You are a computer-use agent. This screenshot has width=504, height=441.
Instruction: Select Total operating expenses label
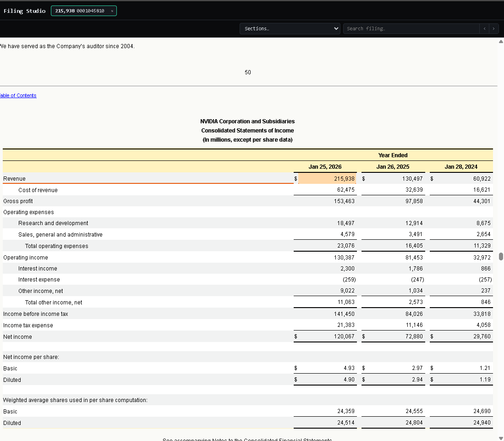click(x=56, y=246)
